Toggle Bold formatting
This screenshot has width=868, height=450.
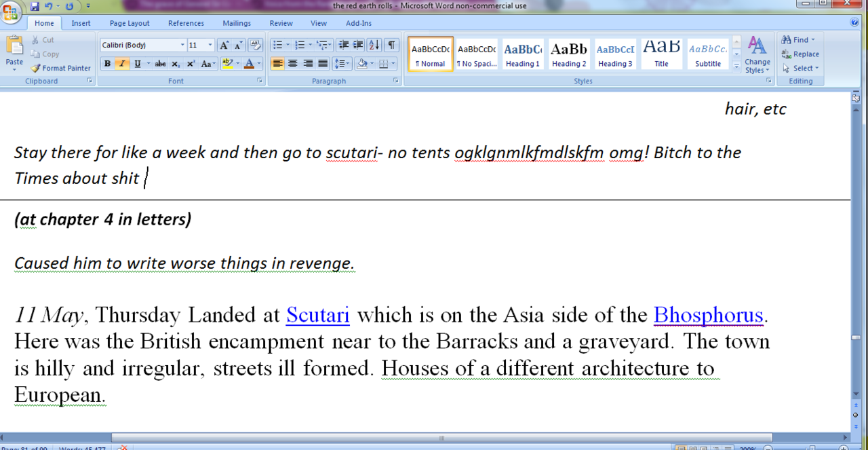click(x=107, y=64)
